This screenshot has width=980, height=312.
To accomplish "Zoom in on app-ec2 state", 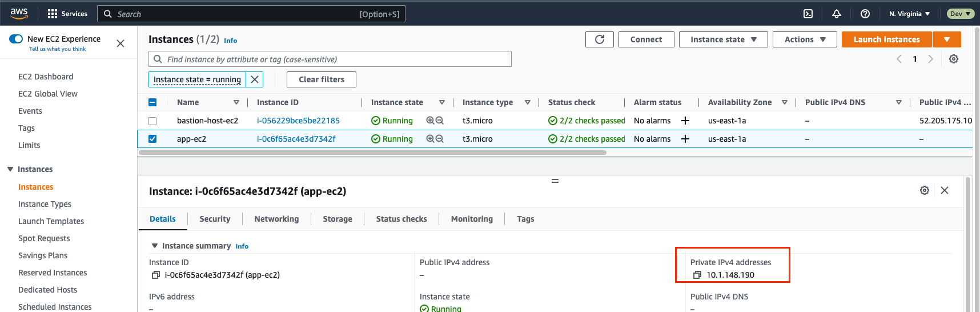I will (430, 139).
